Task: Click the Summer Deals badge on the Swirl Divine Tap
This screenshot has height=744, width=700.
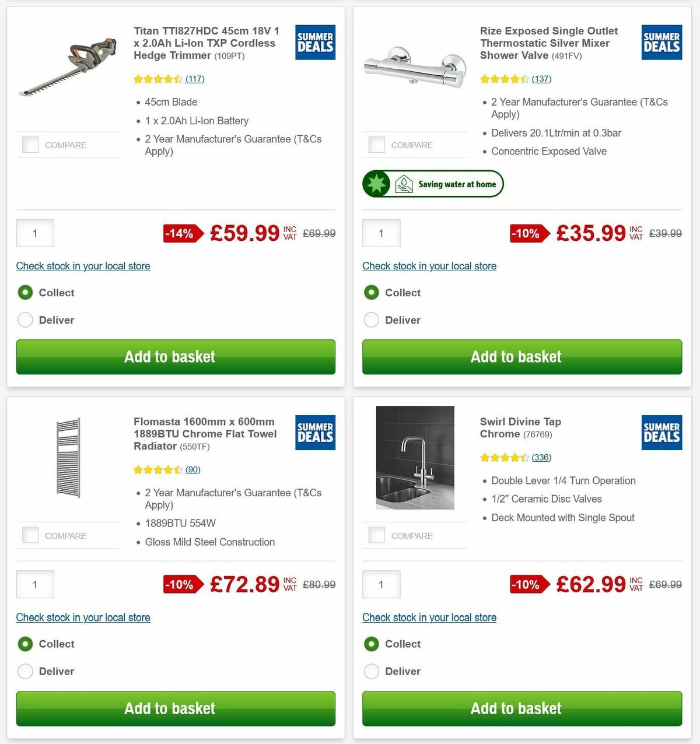Action: pos(661,433)
